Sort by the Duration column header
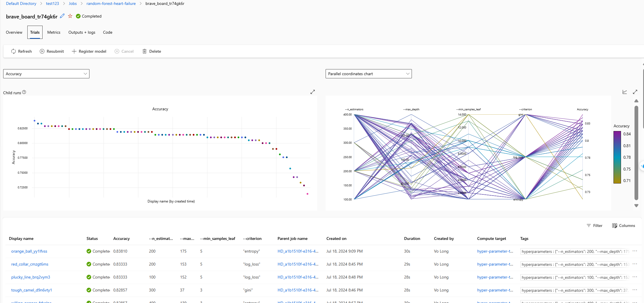Screen dimensions: 644x303 click(412, 238)
